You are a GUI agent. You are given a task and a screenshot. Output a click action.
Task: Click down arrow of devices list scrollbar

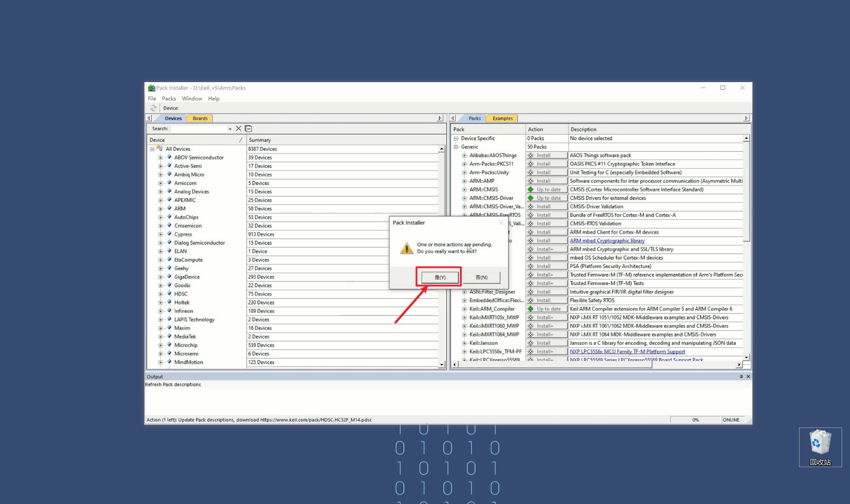tap(442, 364)
